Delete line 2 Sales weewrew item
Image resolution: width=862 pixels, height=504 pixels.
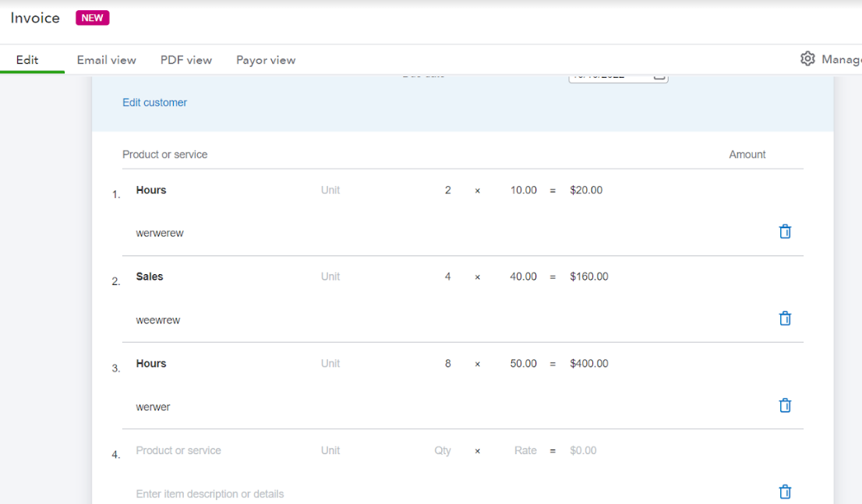pos(785,319)
